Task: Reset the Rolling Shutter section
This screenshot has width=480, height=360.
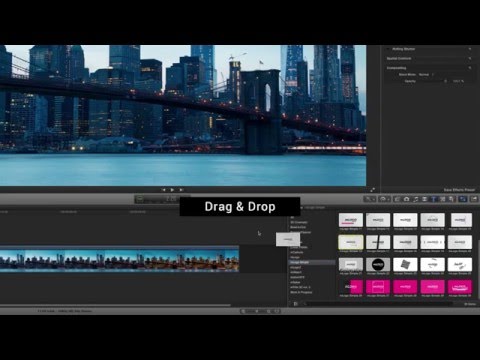Action: point(470,49)
